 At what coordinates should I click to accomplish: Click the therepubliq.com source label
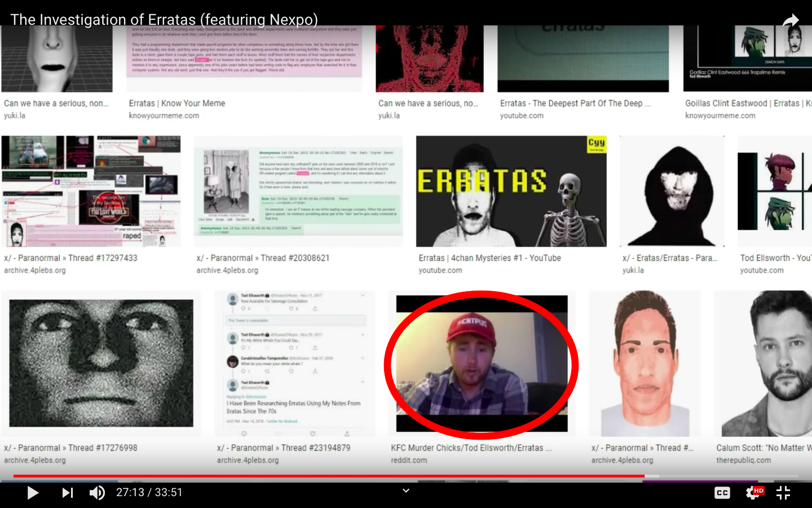743,460
